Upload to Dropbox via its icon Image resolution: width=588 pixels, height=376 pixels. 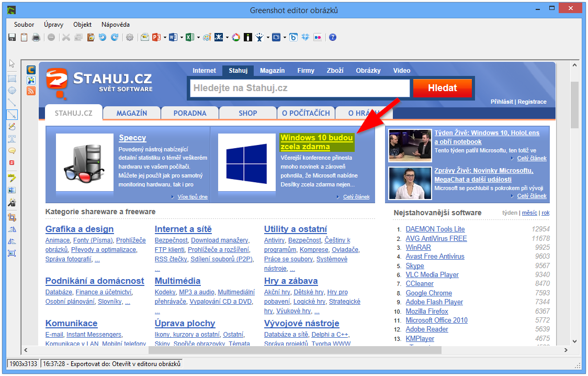(x=306, y=37)
